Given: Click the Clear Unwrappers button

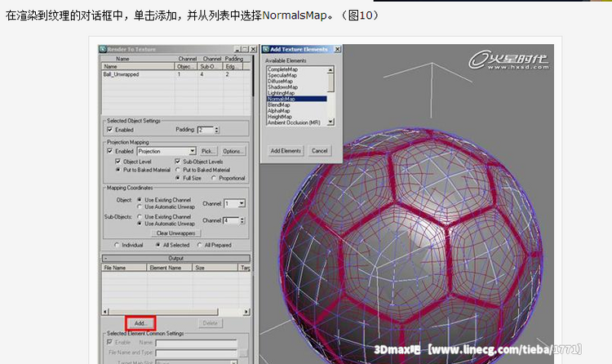Looking at the screenshot, I should (175, 233).
